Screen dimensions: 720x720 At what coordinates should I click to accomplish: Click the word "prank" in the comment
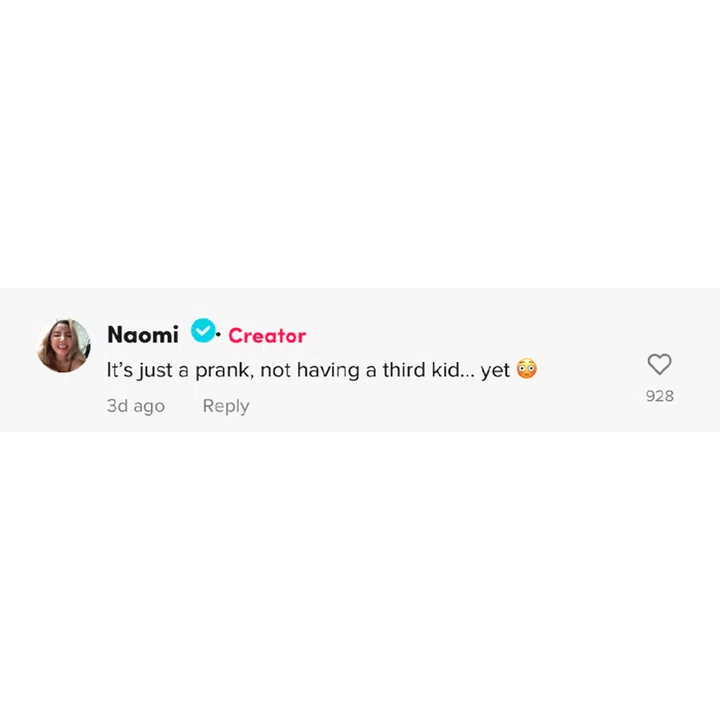point(223,371)
